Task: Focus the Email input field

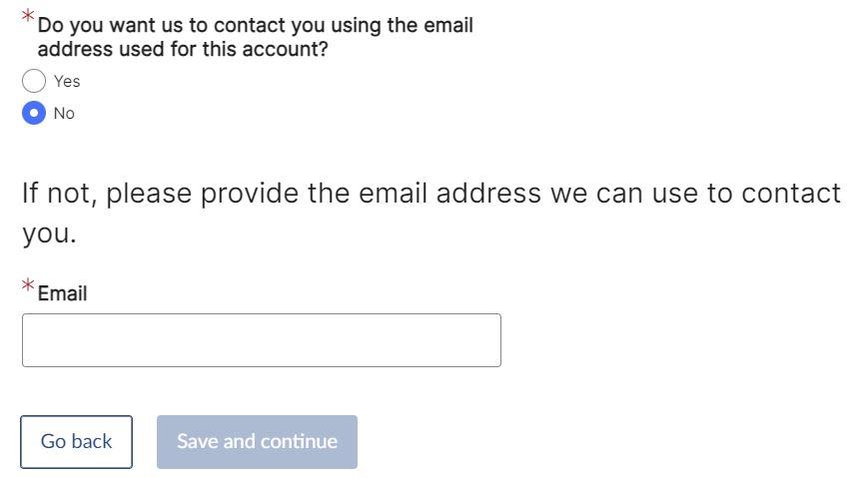Action: [x=261, y=340]
